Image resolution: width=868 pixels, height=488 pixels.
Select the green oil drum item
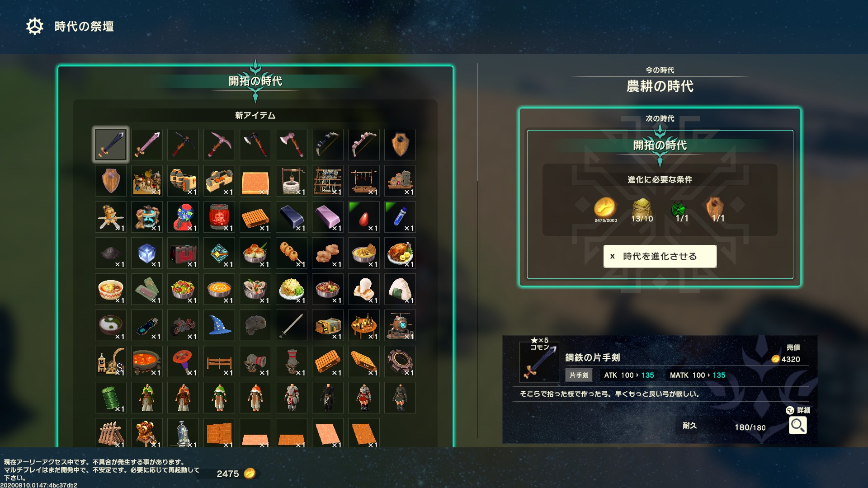(111, 398)
